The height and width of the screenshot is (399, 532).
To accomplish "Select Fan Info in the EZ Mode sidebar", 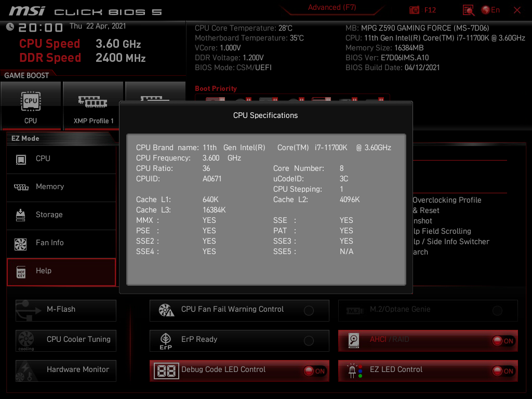I will 61,243.
